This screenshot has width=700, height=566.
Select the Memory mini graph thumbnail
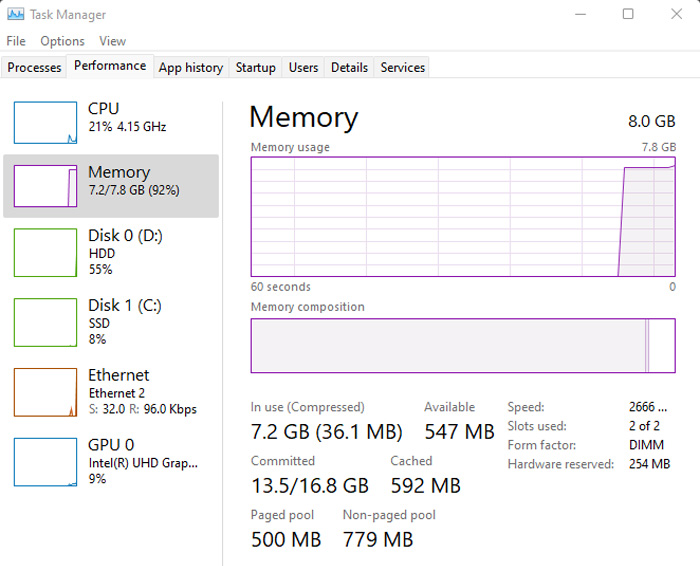[45, 186]
